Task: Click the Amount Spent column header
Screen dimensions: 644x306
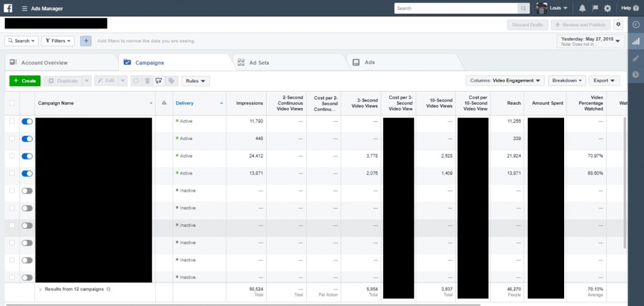Action: pyautogui.click(x=545, y=104)
